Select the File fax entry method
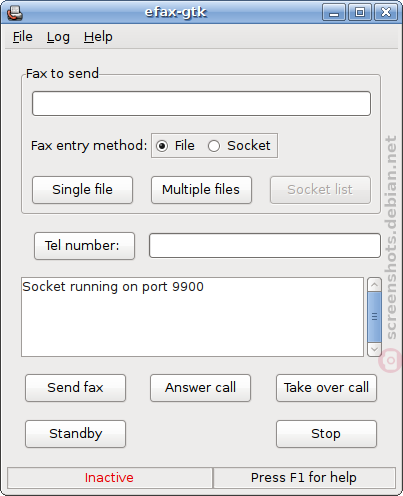 [162, 146]
